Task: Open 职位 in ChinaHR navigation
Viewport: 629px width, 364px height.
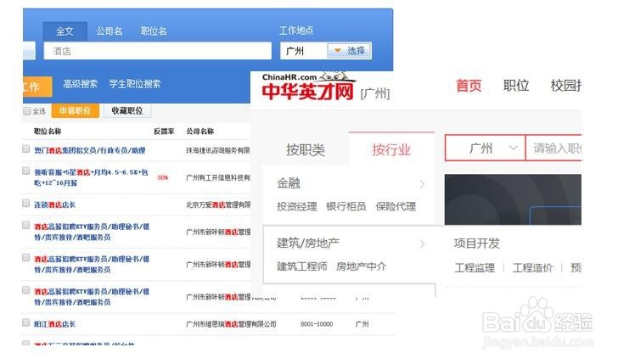Action: pyautogui.click(x=516, y=86)
